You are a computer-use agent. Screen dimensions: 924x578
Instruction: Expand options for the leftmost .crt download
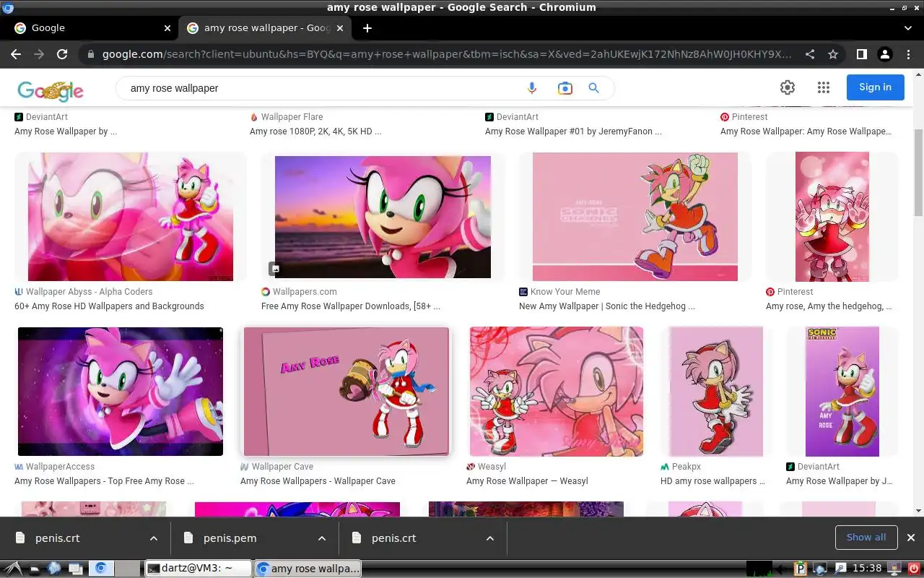point(154,538)
